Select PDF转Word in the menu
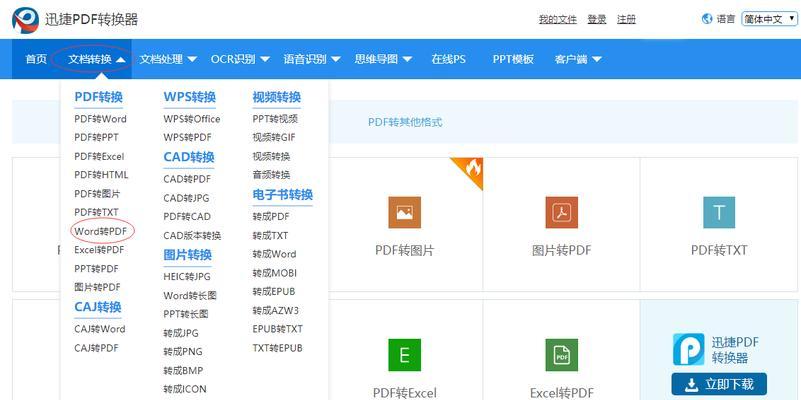Image resolution: width=801 pixels, height=400 pixels. coord(100,119)
